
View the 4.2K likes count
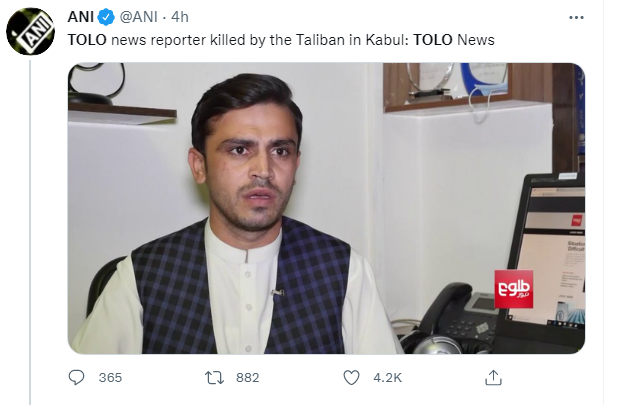tap(387, 378)
